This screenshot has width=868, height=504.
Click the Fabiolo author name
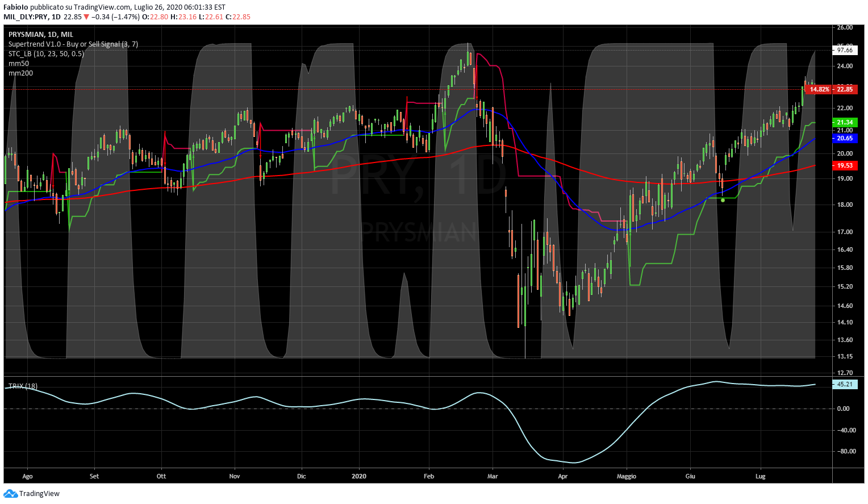[16, 7]
